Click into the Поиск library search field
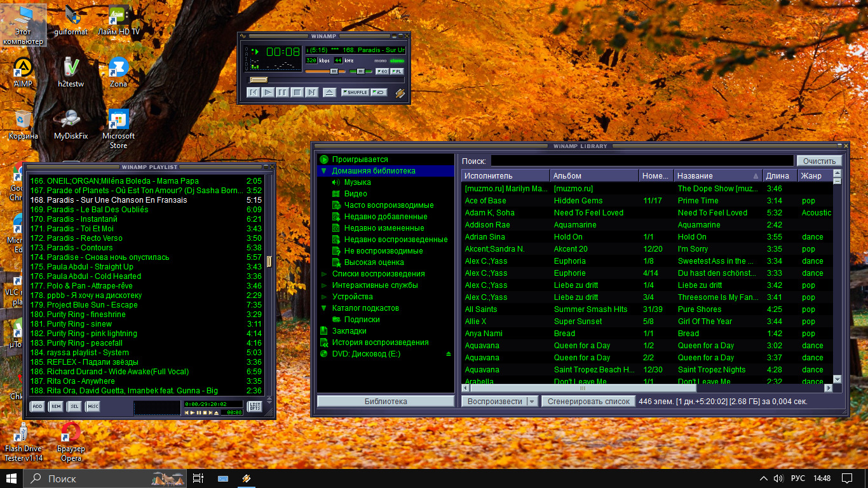 pyautogui.click(x=642, y=161)
